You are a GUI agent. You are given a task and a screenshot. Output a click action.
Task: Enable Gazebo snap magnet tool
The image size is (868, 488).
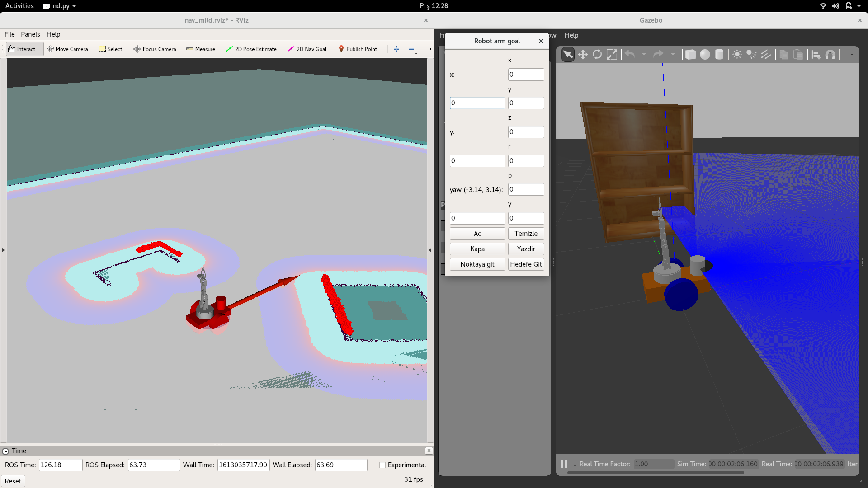[x=830, y=55]
